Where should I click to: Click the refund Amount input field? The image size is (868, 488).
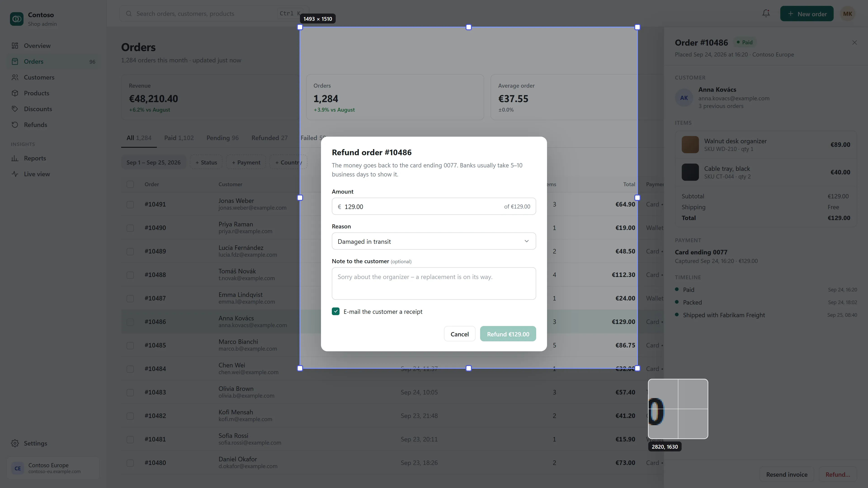(x=434, y=206)
